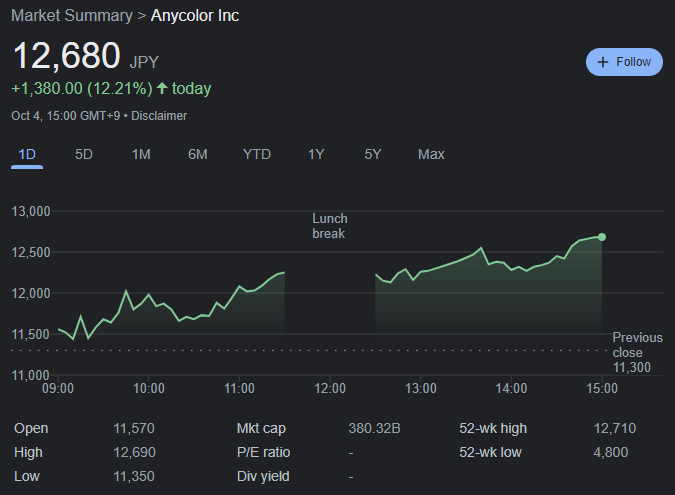Click the 12,680 current price figure
Viewport: 675px width, 495px height.
tap(66, 56)
